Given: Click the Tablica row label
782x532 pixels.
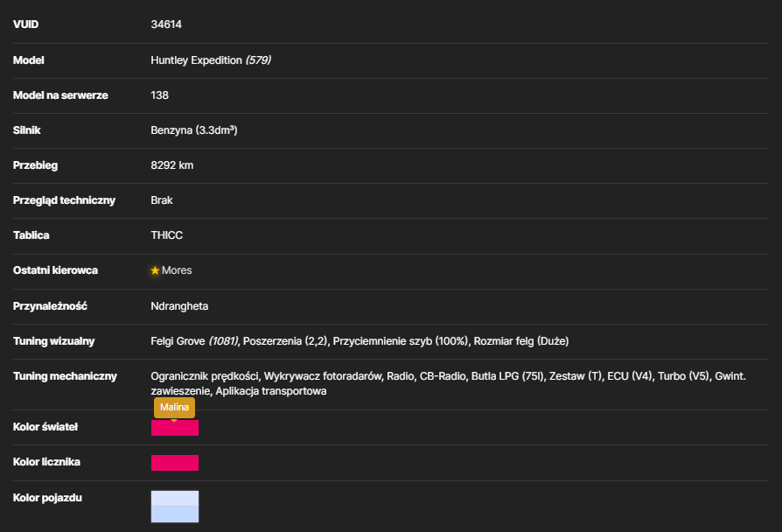Looking at the screenshot, I should (31, 235).
